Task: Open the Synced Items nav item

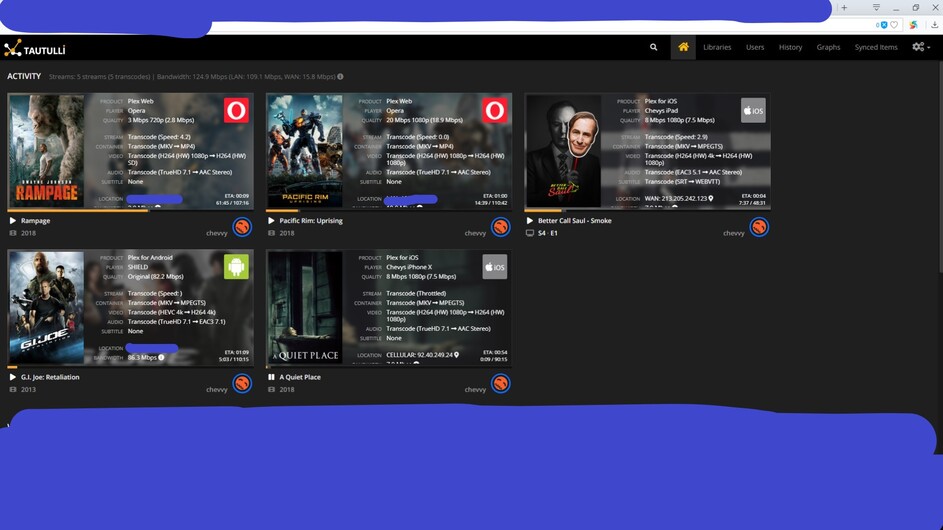Action: coord(876,47)
